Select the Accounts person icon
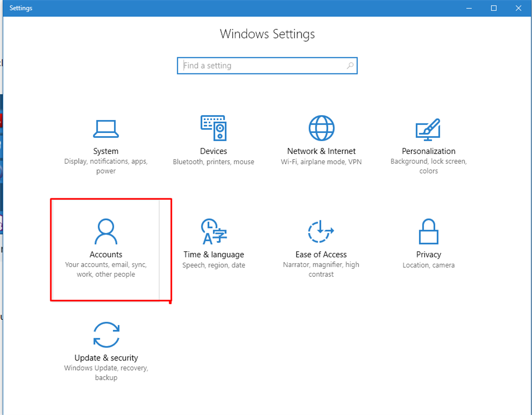 pos(106,231)
